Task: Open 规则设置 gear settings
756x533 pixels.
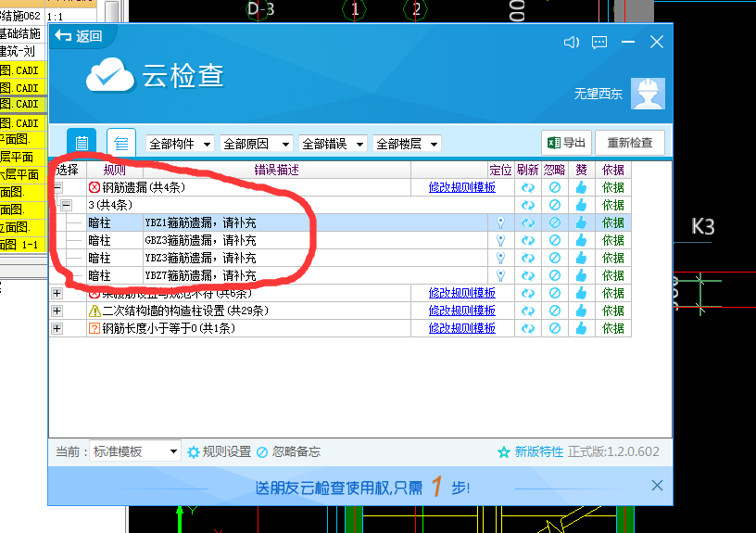Action: click(x=219, y=452)
